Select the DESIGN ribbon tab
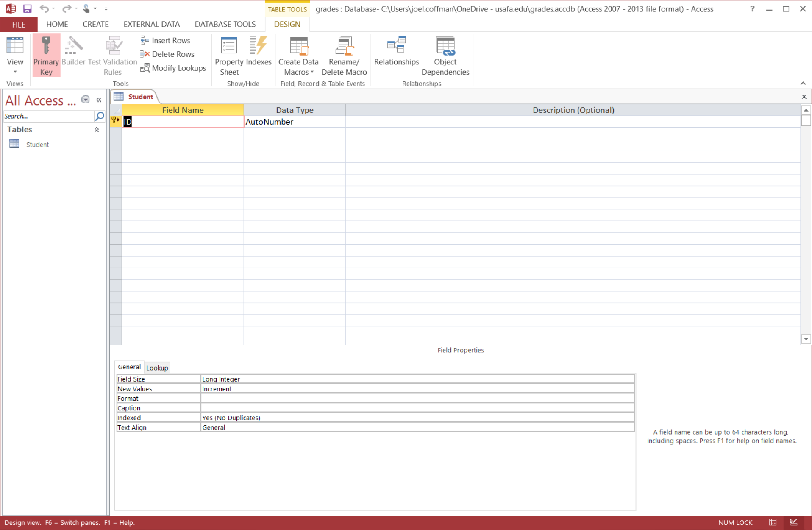 click(287, 24)
